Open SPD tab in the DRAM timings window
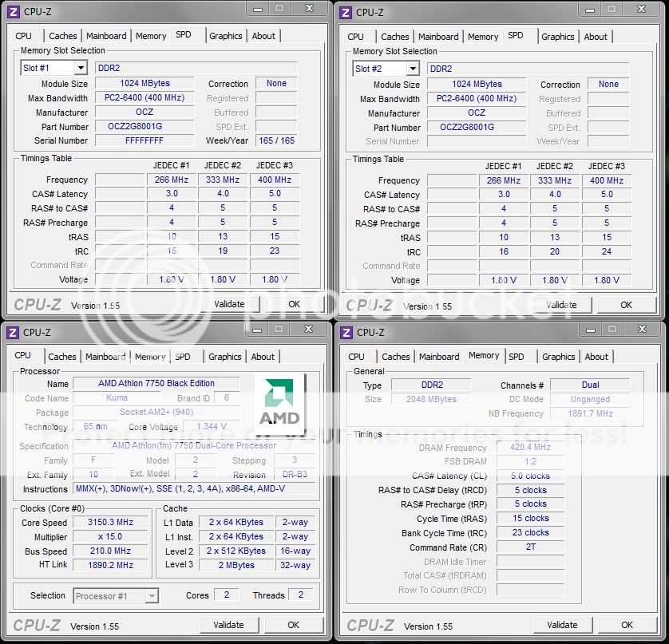Image resolution: width=669 pixels, height=644 pixels. (x=517, y=357)
